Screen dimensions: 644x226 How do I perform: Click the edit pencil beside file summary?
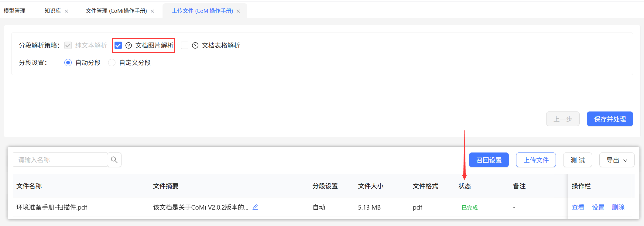[x=255, y=207]
